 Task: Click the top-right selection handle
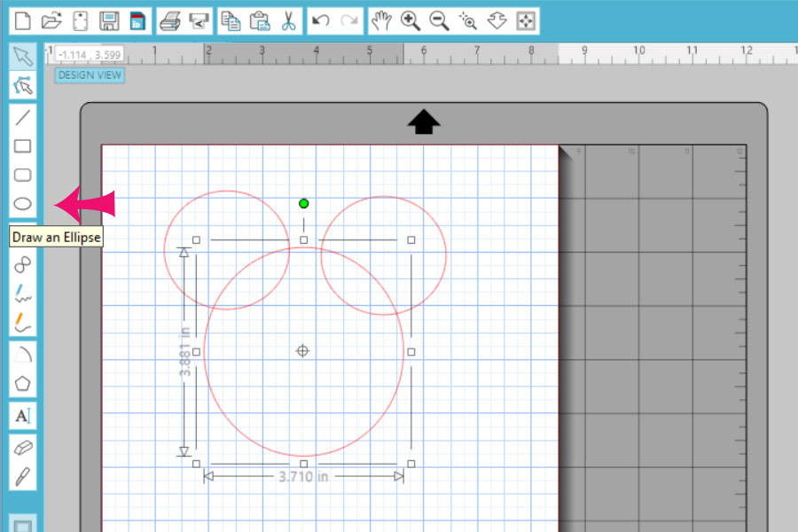[x=411, y=239]
